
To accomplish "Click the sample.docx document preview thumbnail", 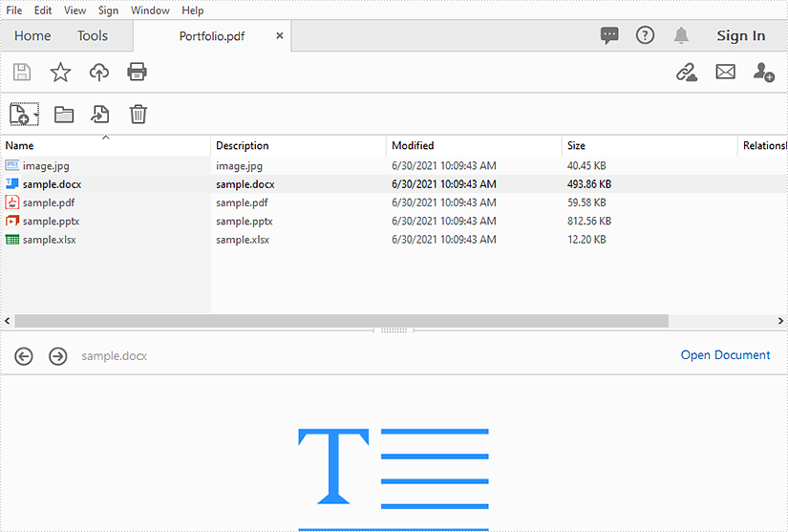I will (x=394, y=479).
